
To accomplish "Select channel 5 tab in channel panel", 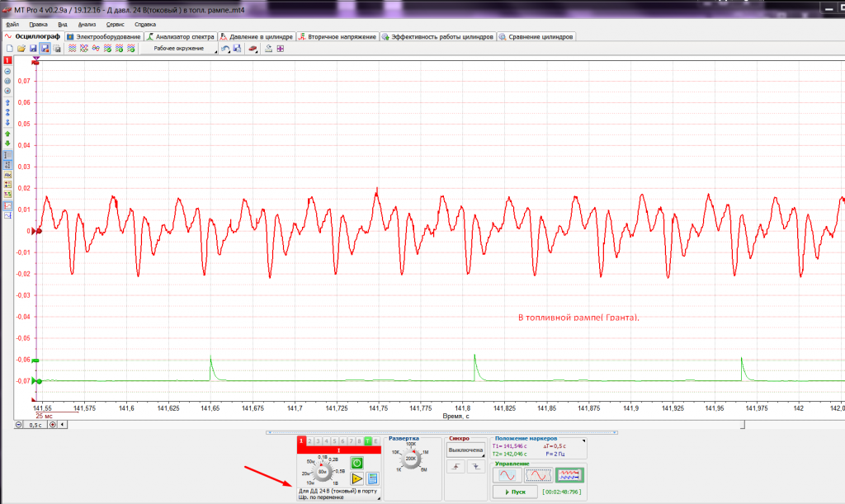I will pos(335,441).
